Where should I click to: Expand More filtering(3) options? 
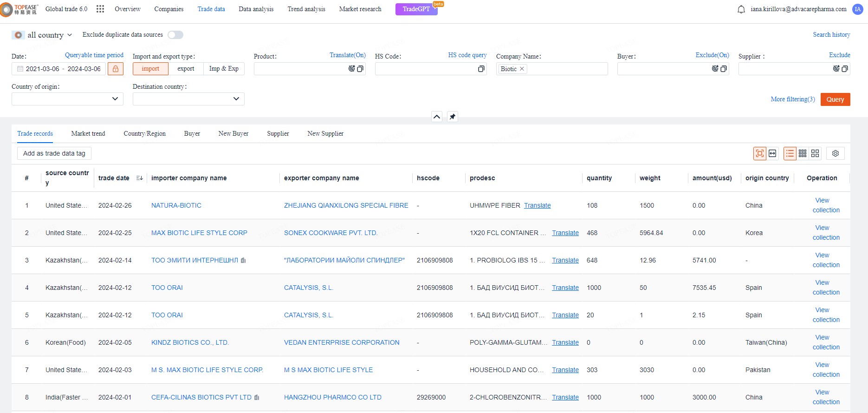click(x=793, y=99)
